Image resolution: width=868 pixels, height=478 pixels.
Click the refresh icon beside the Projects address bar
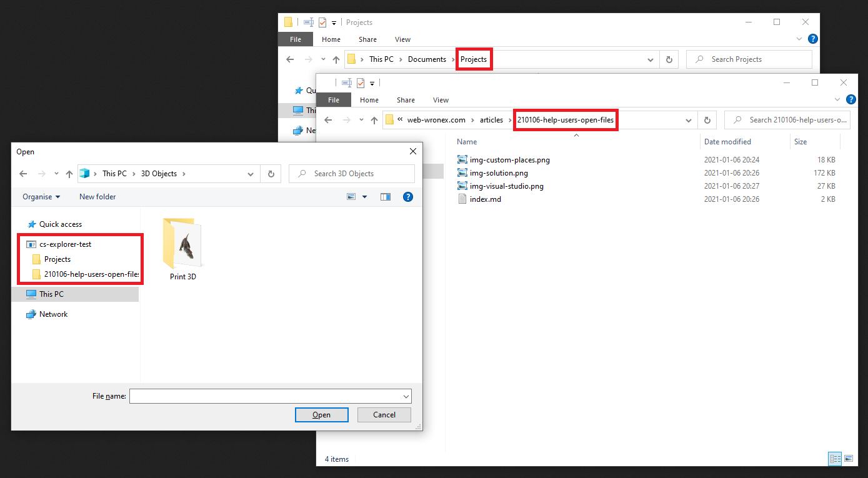tap(668, 59)
